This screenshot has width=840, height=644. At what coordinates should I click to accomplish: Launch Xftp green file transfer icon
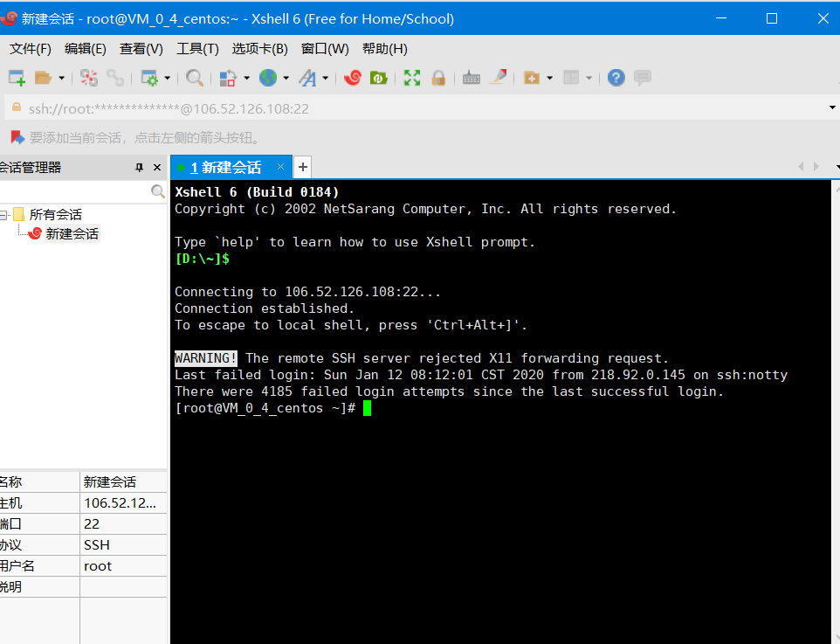pos(379,78)
